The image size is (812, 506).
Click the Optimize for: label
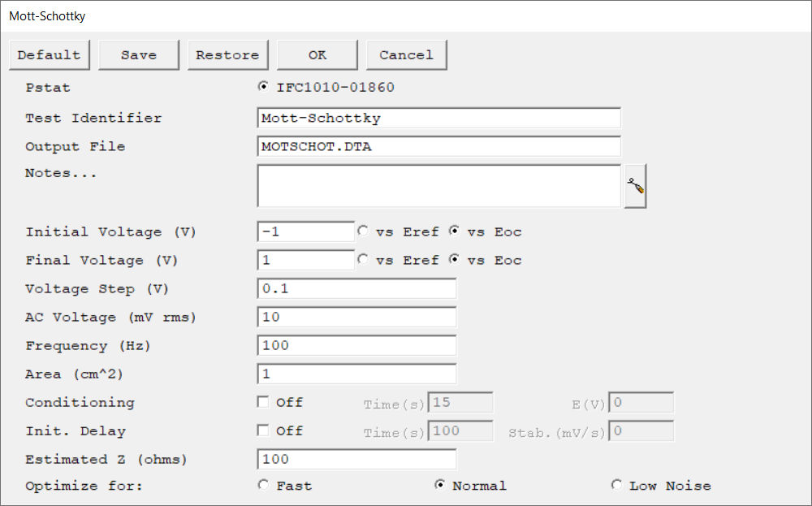pyautogui.click(x=84, y=487)
